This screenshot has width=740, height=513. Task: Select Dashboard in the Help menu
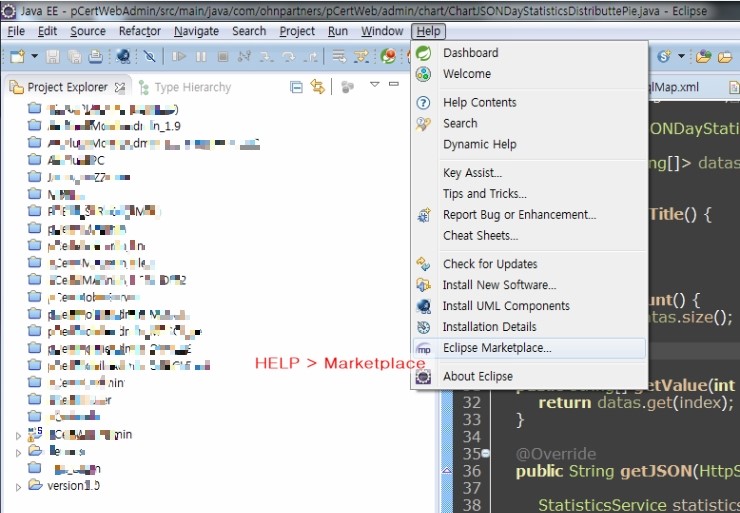[529, 53]
